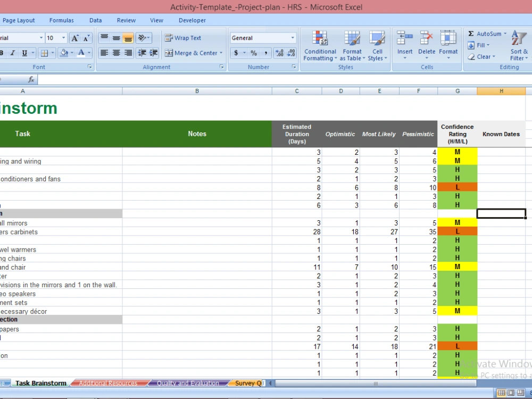Open the Clear menu
The image size is (532, 399).
click(481, 57)
